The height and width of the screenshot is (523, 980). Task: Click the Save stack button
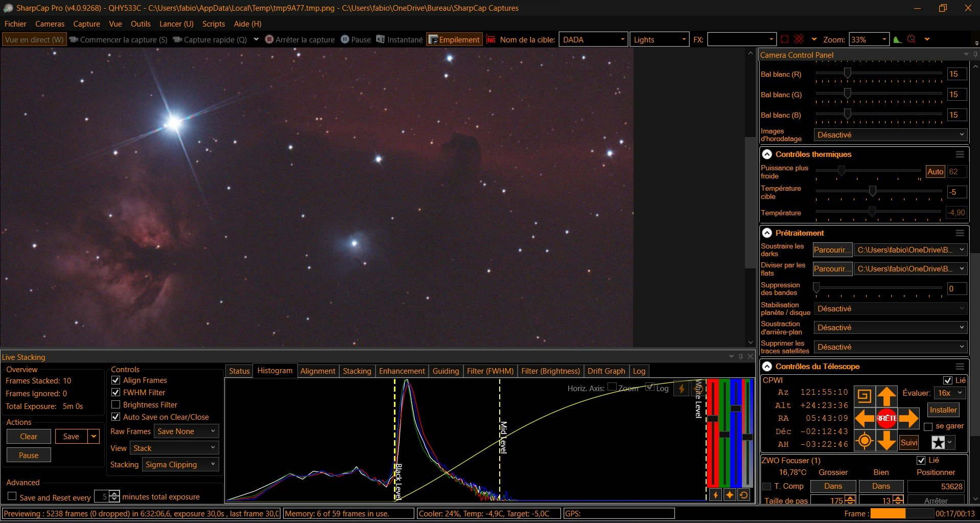pos(71,436)
